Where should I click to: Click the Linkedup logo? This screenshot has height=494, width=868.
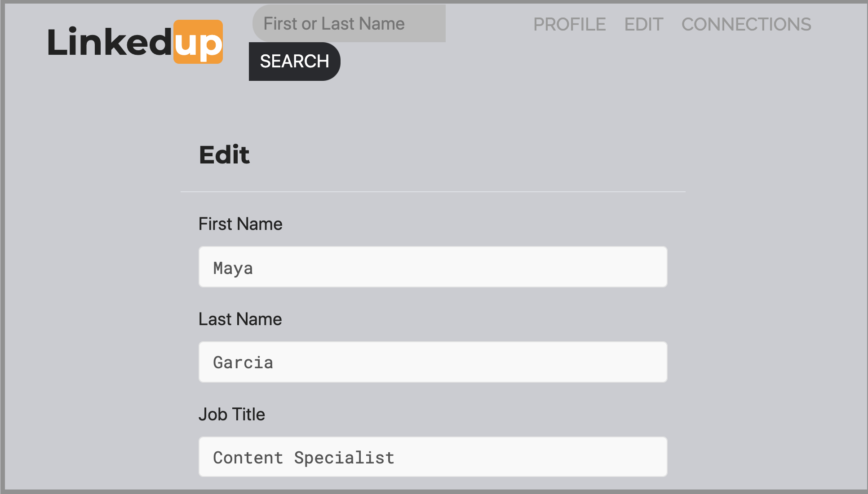pyautogui.click(x=135, y=41)
